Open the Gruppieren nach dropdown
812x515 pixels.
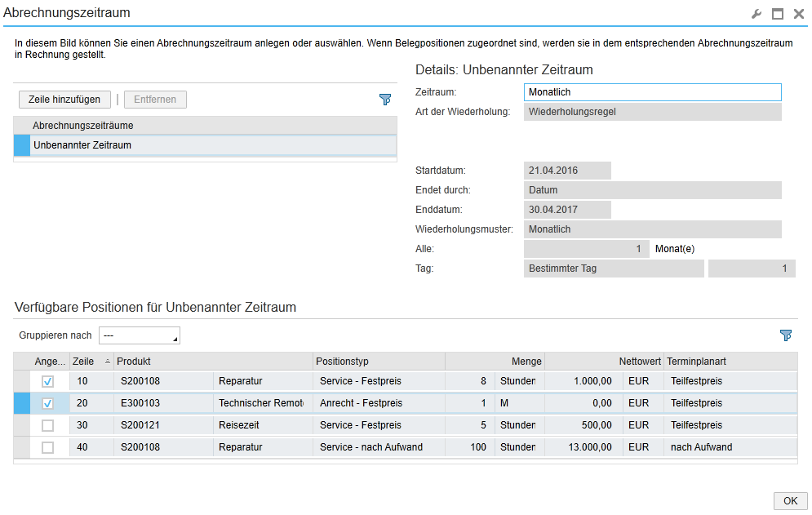pos(140,335)
